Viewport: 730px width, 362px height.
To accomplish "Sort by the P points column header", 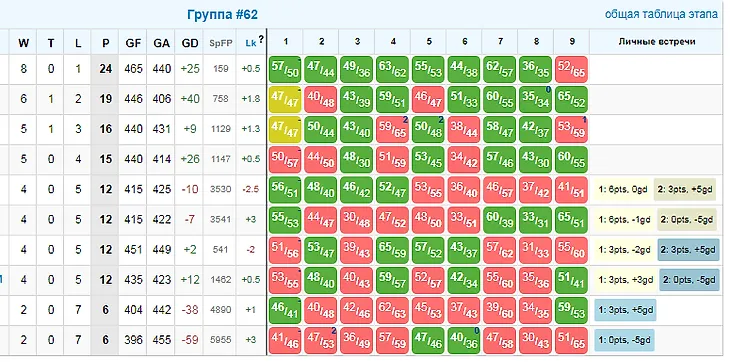I will click(x=106, y=43).
